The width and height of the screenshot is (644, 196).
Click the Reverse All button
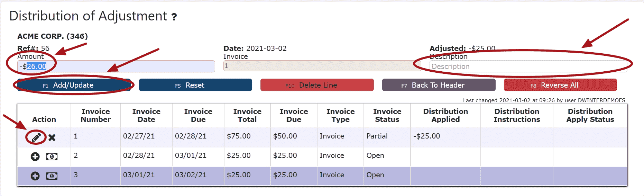coord(560,85)
